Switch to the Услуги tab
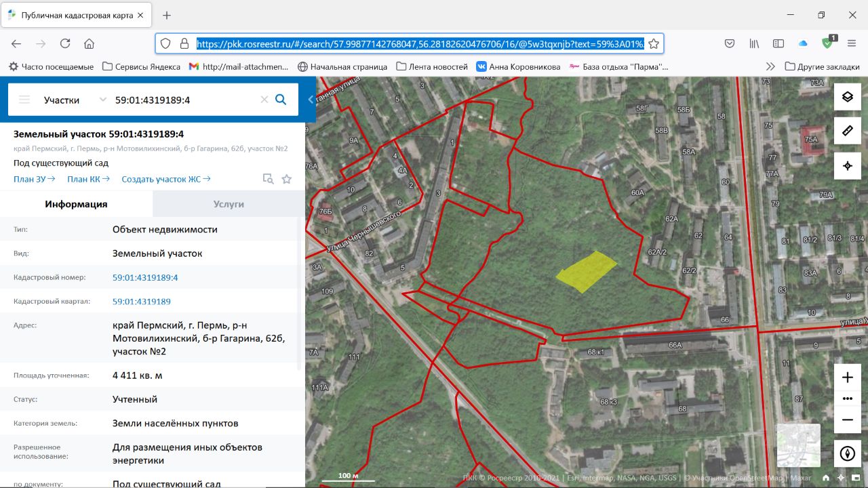 (229, 204)
